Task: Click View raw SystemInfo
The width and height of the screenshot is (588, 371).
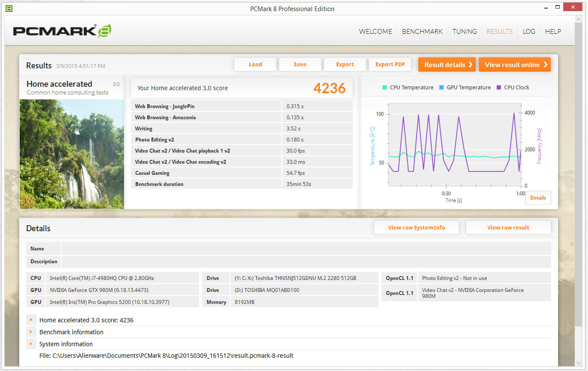Action: (417, 227)
